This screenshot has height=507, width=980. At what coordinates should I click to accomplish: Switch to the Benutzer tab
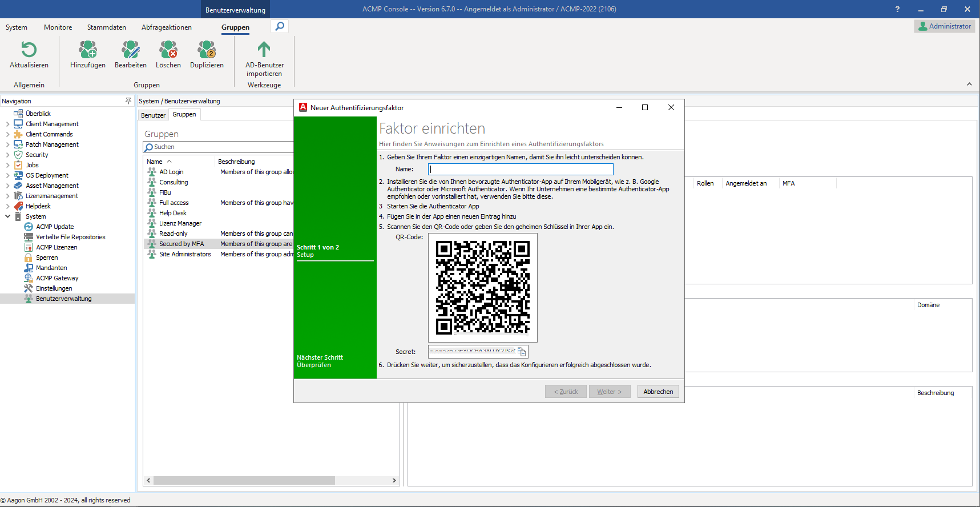coord(154,115)
